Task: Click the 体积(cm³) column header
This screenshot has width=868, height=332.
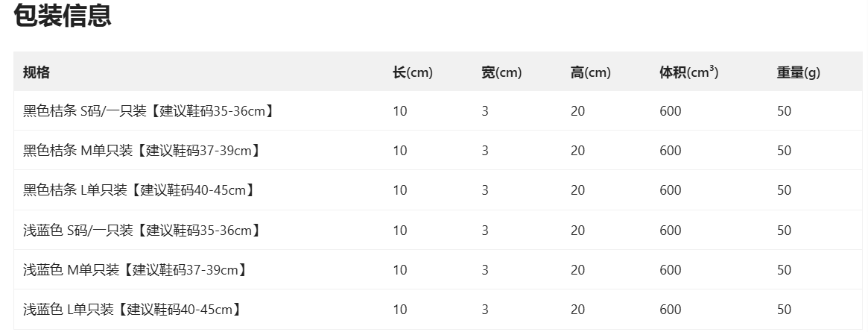Action: click(688, 72)
